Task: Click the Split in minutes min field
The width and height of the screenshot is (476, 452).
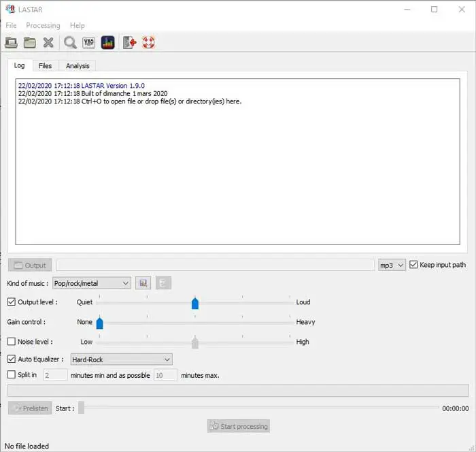Action: tap(55, 375)
